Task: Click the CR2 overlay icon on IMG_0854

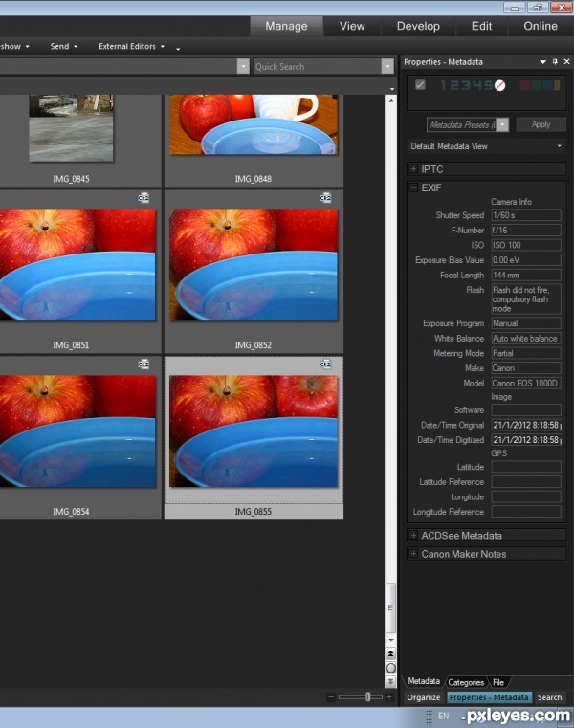Action: 143,364
